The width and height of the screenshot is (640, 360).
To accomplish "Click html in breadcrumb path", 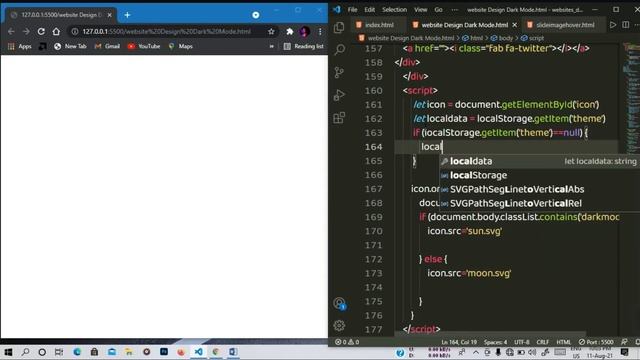I will point(476,38).
